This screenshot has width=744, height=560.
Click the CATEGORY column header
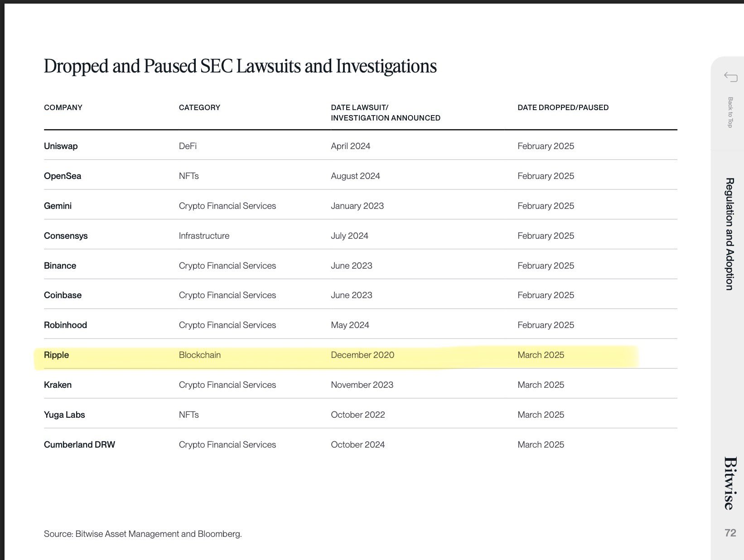(199, 107)
